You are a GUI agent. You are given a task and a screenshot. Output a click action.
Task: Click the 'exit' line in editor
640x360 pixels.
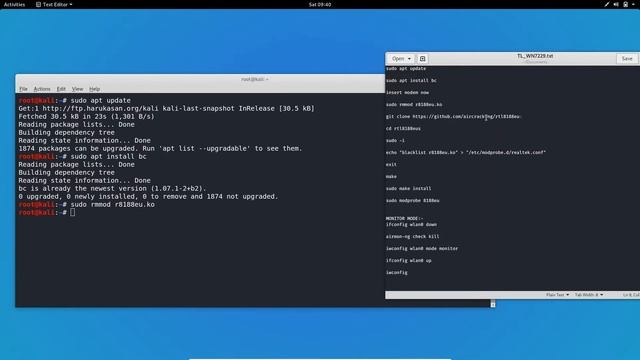(391, 164)
